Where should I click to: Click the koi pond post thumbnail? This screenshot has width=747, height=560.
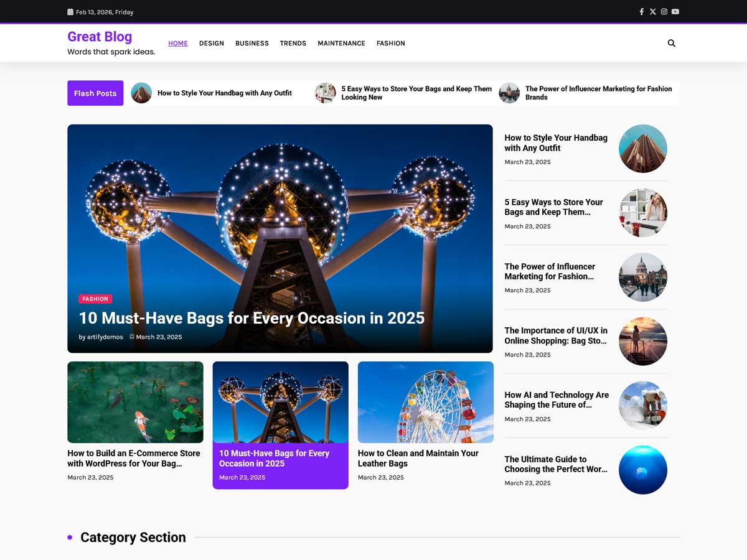coord(135,402)
